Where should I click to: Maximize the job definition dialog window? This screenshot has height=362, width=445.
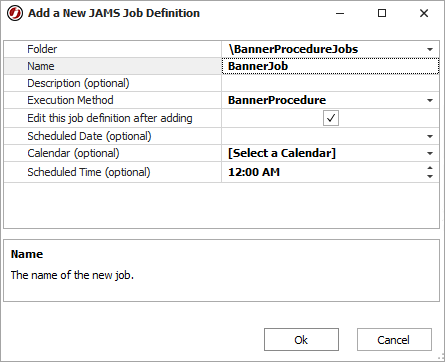click(382, 13)
